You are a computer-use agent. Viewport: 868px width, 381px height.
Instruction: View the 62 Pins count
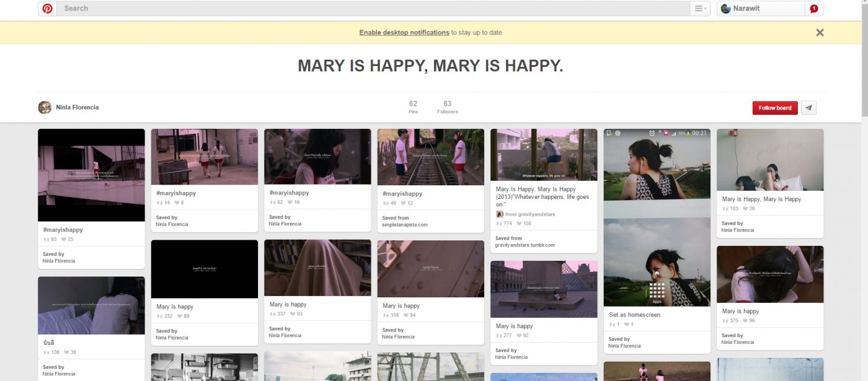click(x=413, y=107)
